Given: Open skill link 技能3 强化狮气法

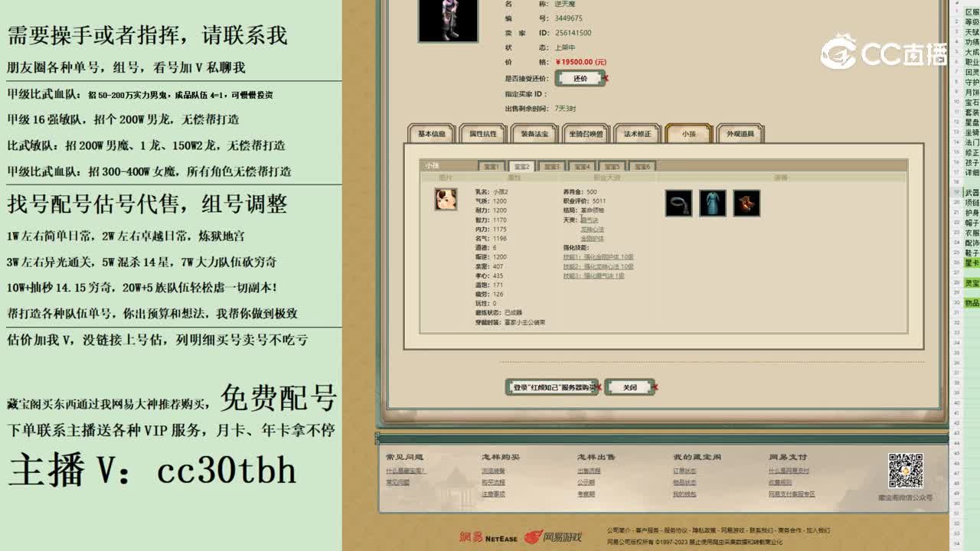Looking at the screenshot, I should point(593,275).
